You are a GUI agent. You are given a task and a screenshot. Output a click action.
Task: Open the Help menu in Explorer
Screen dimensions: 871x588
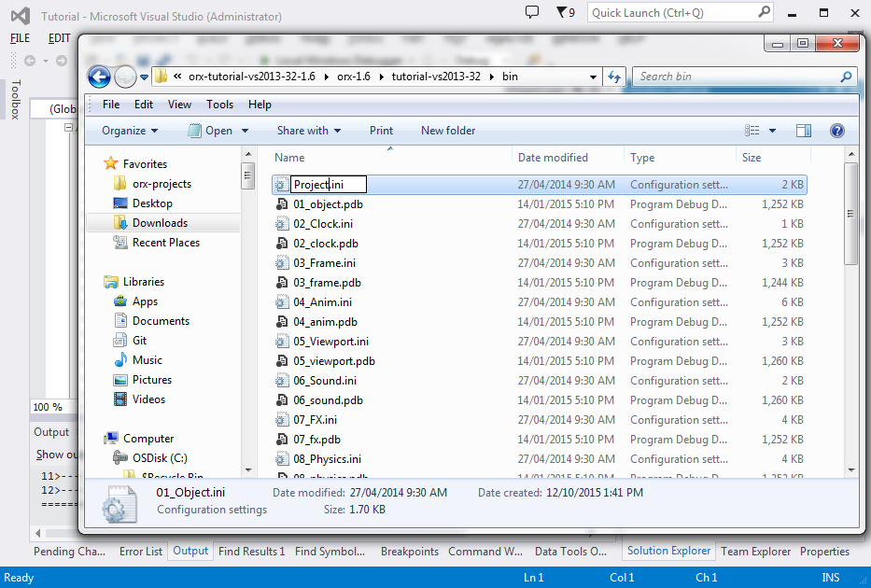tap(260, 105)
